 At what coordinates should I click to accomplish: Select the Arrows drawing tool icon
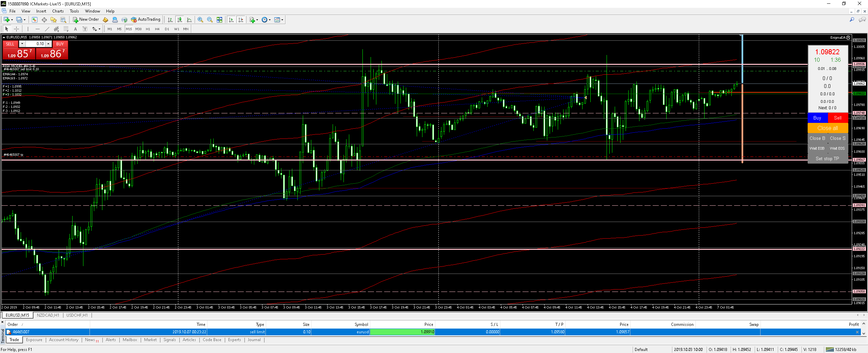(x=94, y=29)
